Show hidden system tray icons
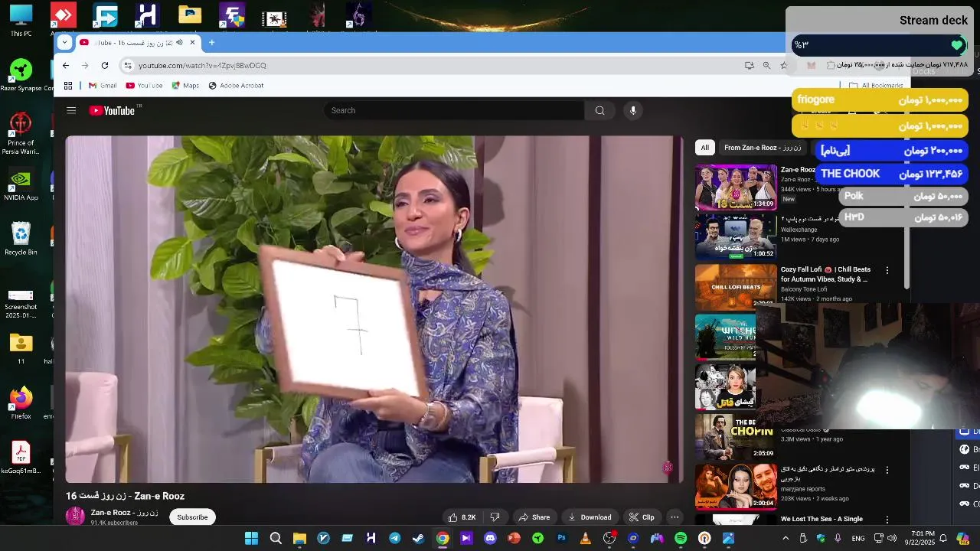 (x=787, y=539)
